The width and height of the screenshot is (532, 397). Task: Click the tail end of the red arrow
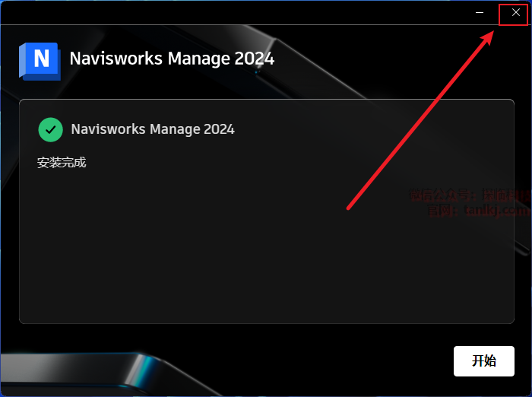349,208
